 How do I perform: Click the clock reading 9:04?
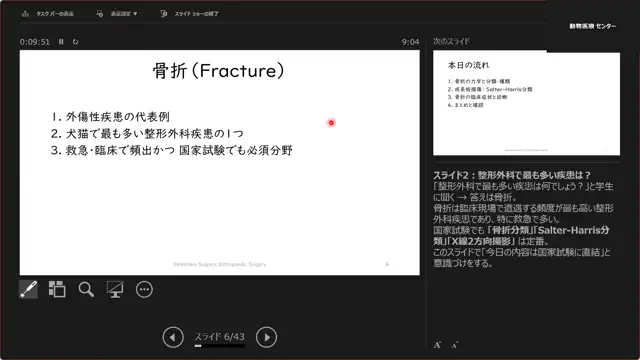[410, 42]
